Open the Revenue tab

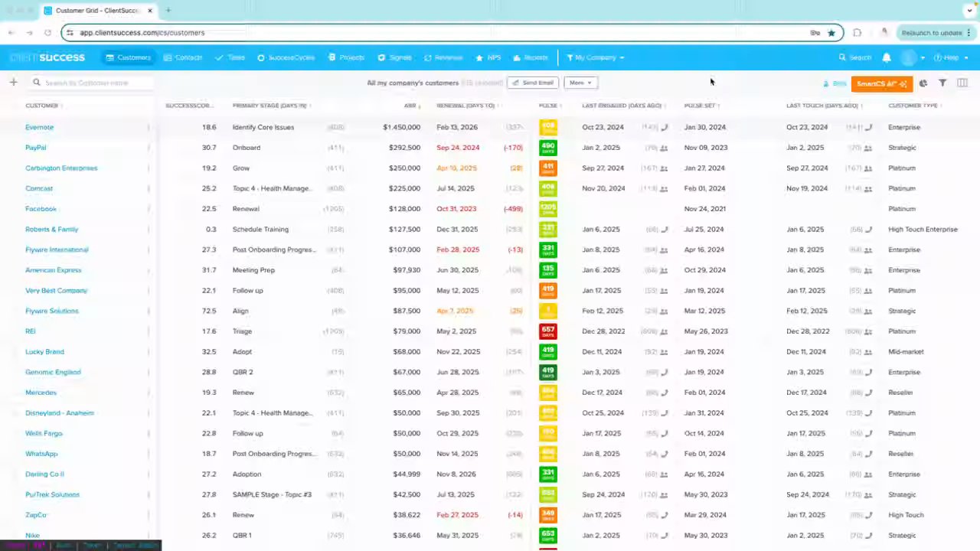click(443, 57)
